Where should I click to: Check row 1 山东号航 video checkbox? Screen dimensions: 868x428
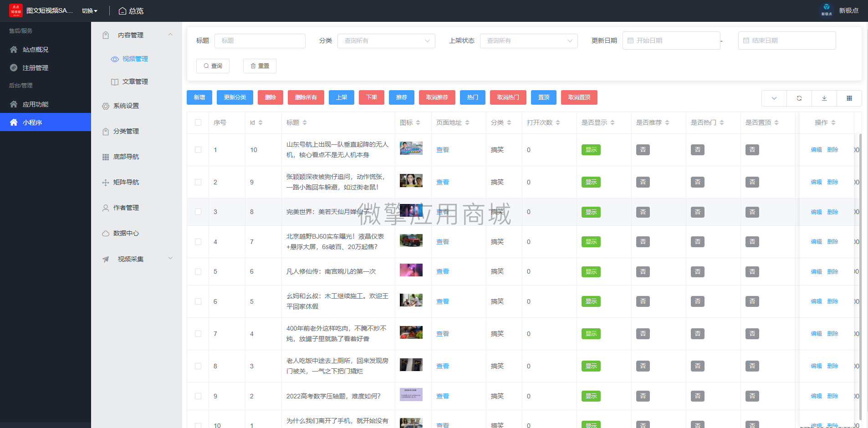tap(198, 150)
